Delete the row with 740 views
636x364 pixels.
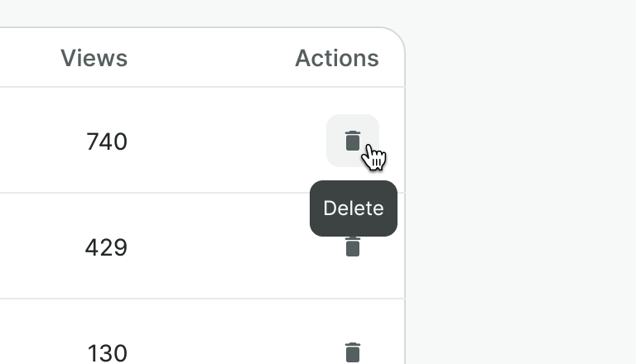click(x=353, y=141)
